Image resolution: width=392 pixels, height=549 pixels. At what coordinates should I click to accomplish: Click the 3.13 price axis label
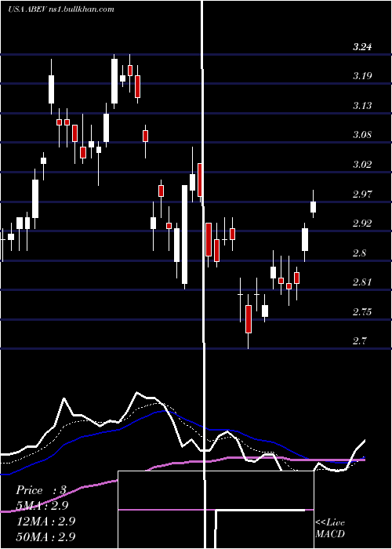click(x=362, y=105)
